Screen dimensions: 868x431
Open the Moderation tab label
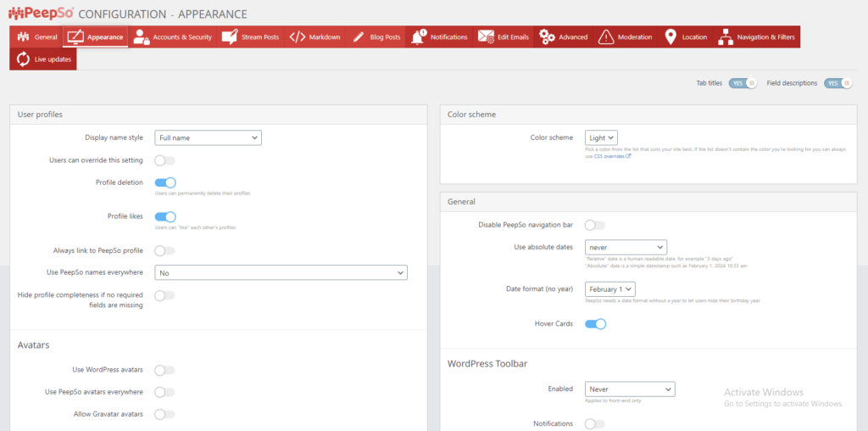tap(635, 37)
